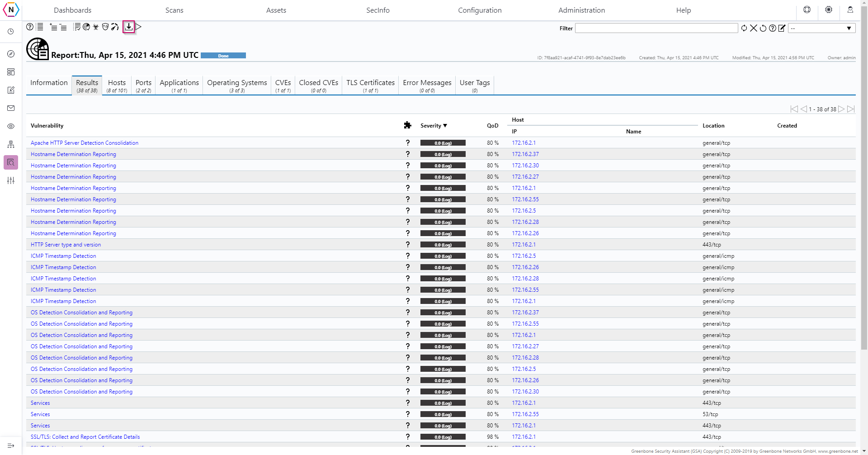The height and width of the screenshot is (455, 868).
Task: Click the clock icon in left sidebar
Action: tap(11, 32)
